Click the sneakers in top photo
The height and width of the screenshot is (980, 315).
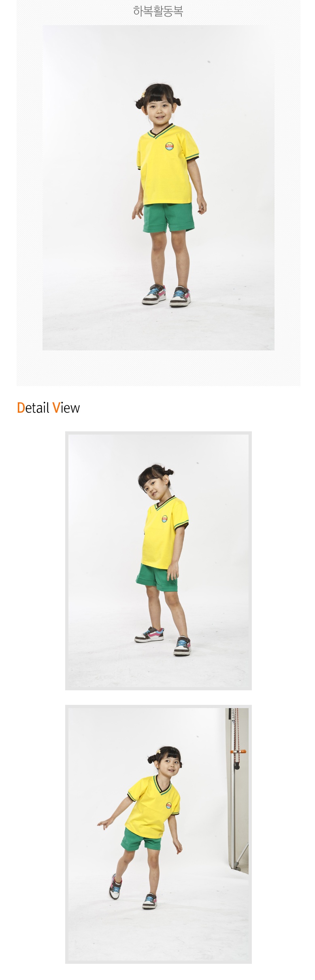167,295
